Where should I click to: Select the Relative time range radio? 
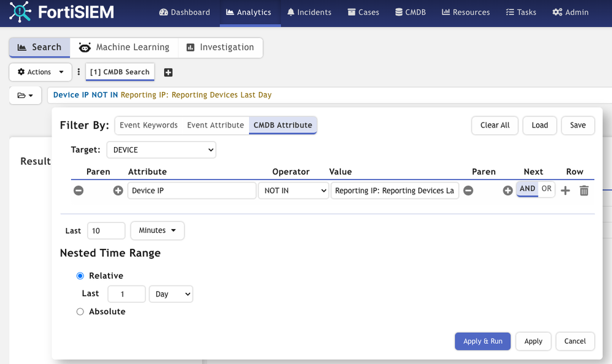[x=80, y=276]
